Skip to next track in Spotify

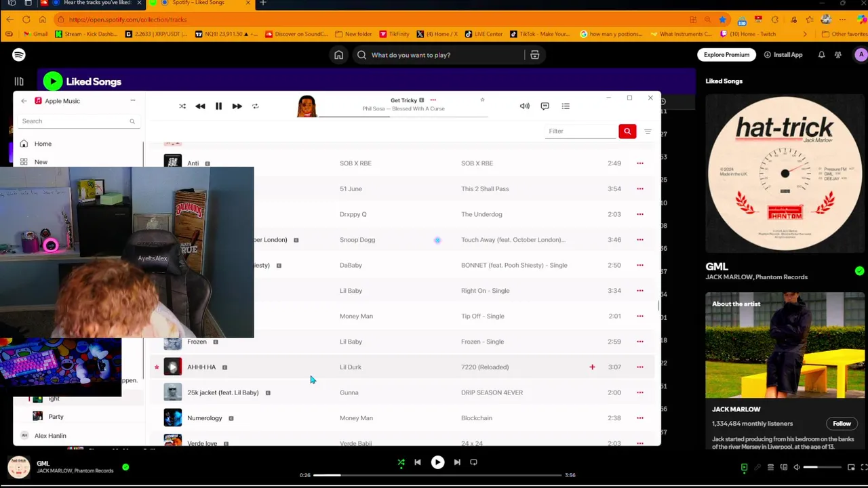coord(457,462)
